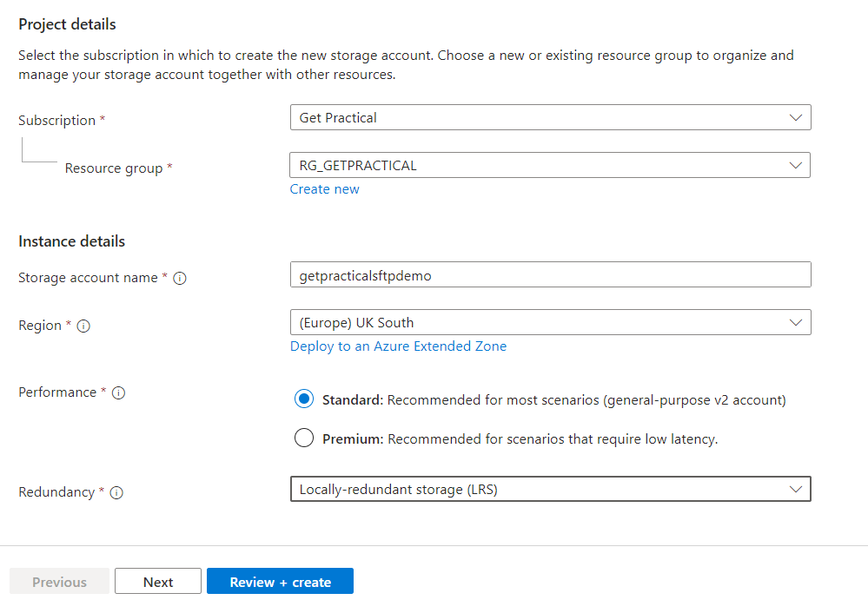Viewport: 868px width, 613px height.
Task: Click info icon beside Redundancy label
Action: click(116, 493)
